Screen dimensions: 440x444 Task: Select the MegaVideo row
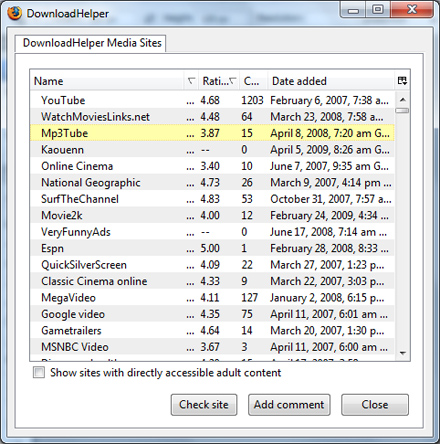(x=212, y=297)
